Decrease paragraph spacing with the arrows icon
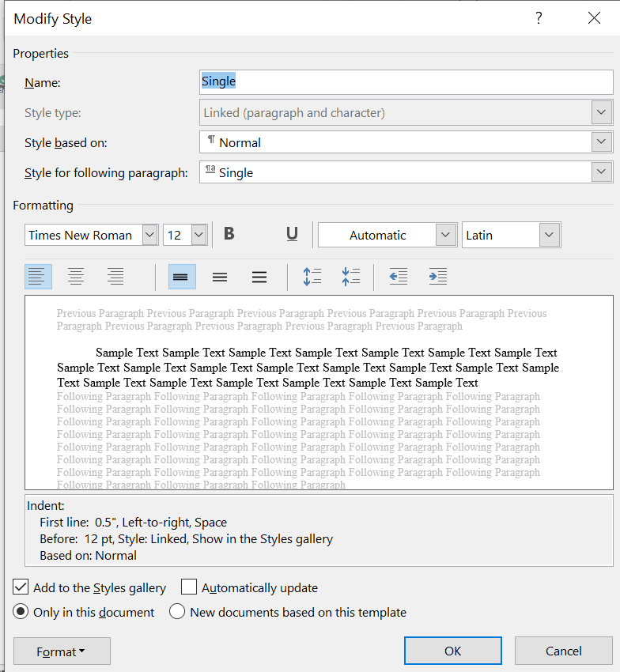Screen dimensions: 620x672 (x=351, y=277)
